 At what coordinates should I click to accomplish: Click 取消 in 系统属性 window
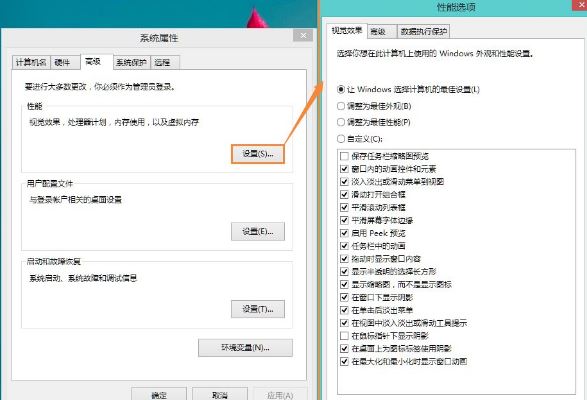click(x=220, y=394)
